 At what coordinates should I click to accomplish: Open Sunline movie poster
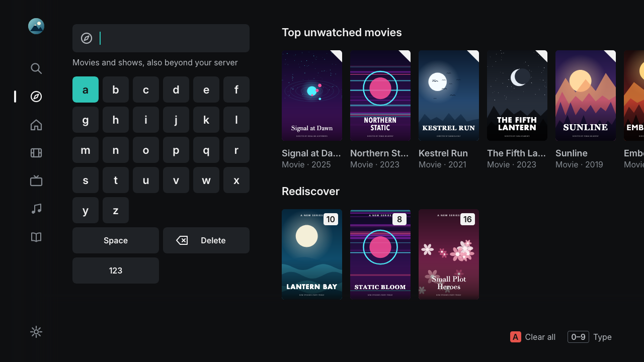586,96
